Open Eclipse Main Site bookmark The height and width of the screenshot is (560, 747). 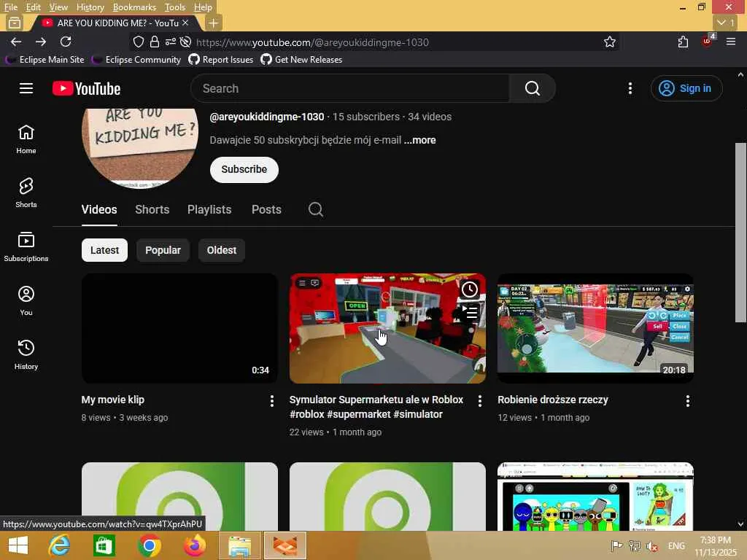click(x=45, y=60)
